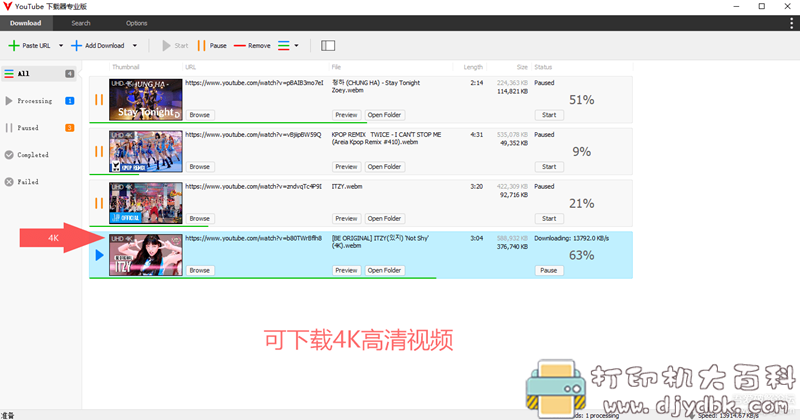The image size is (800, 420).
Task: Click Preview in the Not Shy row
Action: (346, 270)
